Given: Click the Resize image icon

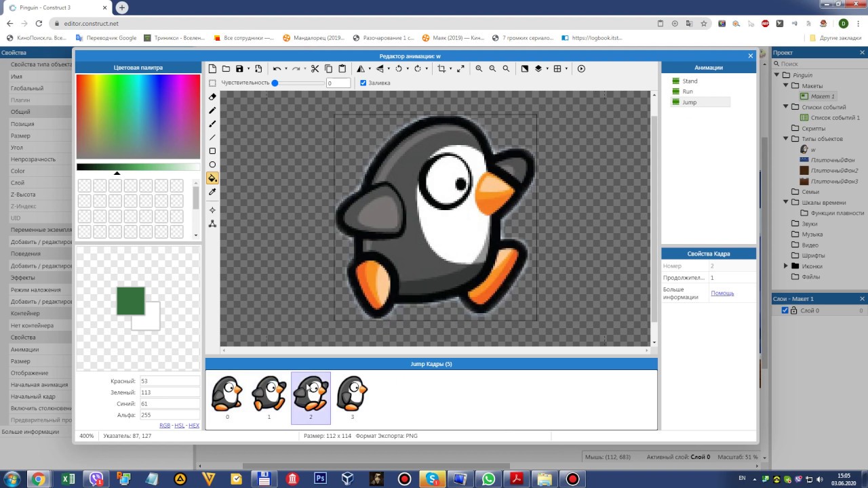Looking at the screenshot, I should (460, 68).
